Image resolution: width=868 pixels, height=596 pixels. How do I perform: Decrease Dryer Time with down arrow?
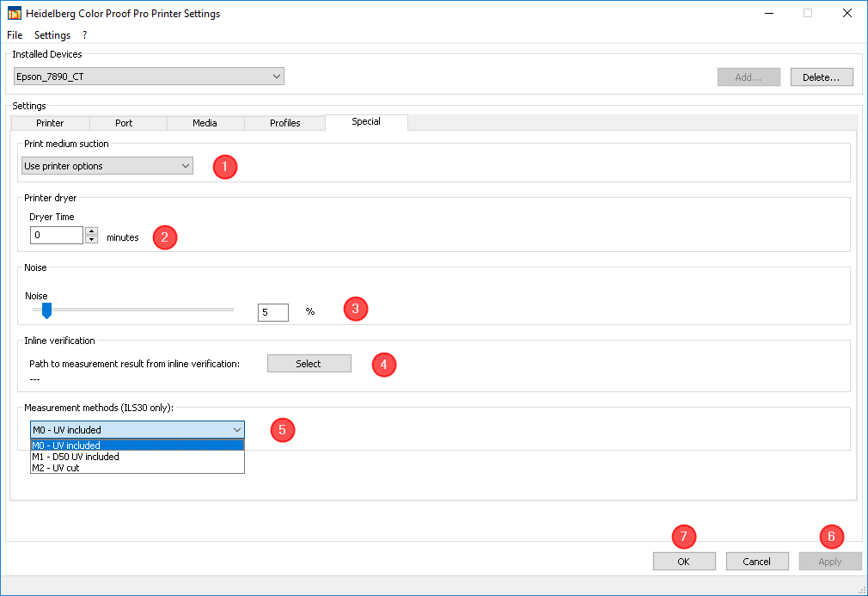[x=92, y=239]
